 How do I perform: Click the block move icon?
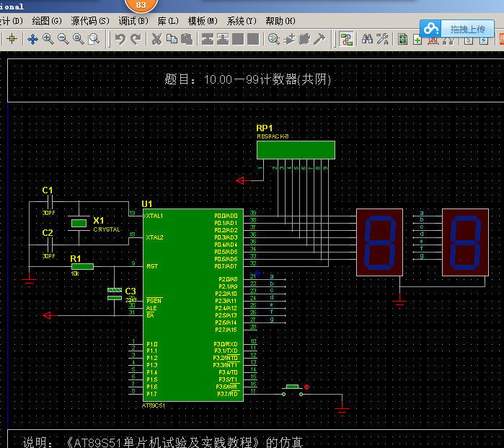click(223, 39)
